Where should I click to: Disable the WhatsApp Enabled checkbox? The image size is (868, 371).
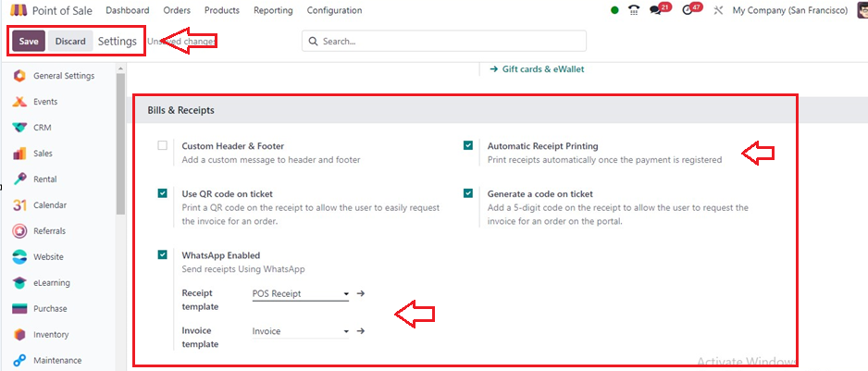click(162, 254)
